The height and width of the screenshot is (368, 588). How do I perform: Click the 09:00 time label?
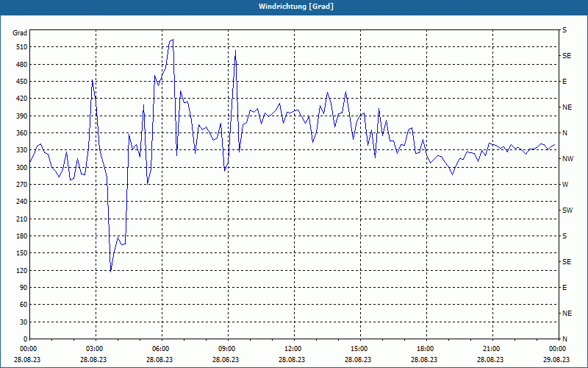(x=228, y=349)
